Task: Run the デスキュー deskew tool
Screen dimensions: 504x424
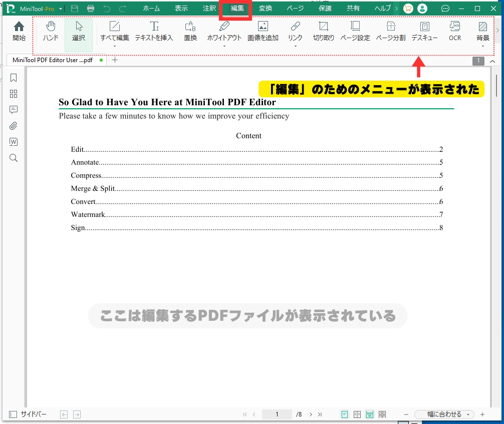Action: coord(425,31)
